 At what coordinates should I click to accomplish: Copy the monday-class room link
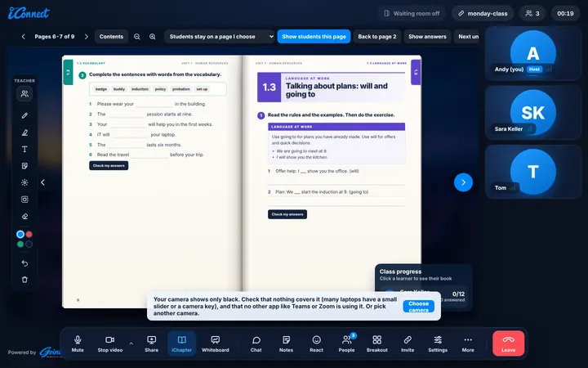(x=483, y=14)
